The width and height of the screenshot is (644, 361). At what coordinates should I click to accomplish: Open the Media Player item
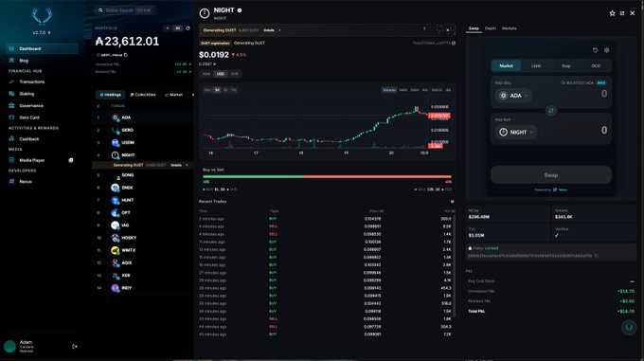click(x=31, y=160)
